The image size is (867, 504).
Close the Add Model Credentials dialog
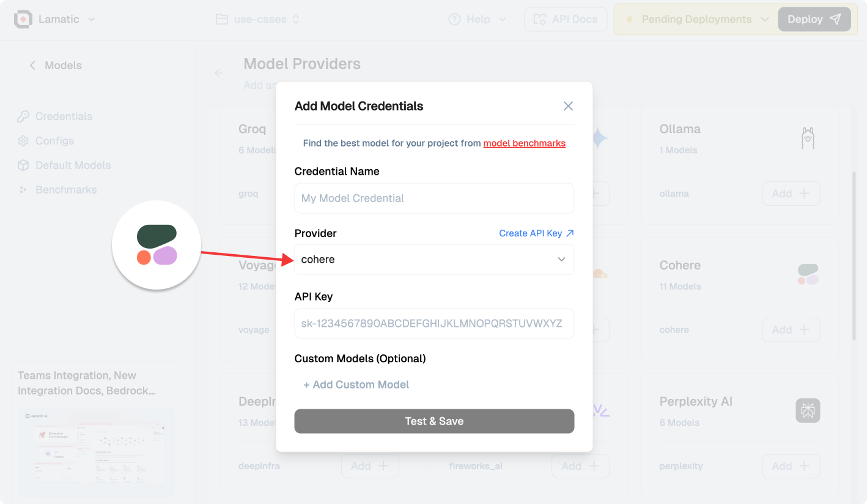(x=568, y=106)
